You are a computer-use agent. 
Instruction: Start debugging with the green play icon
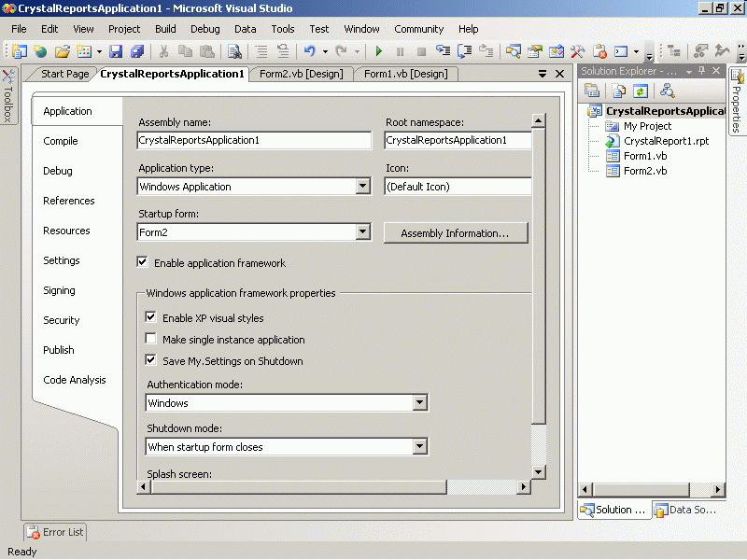coord(379,51)
